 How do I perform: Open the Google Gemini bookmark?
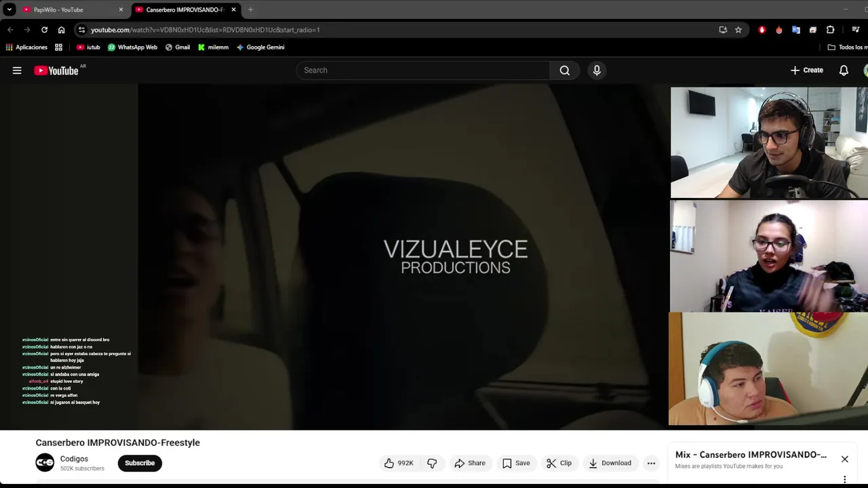(x=260, y=47)
